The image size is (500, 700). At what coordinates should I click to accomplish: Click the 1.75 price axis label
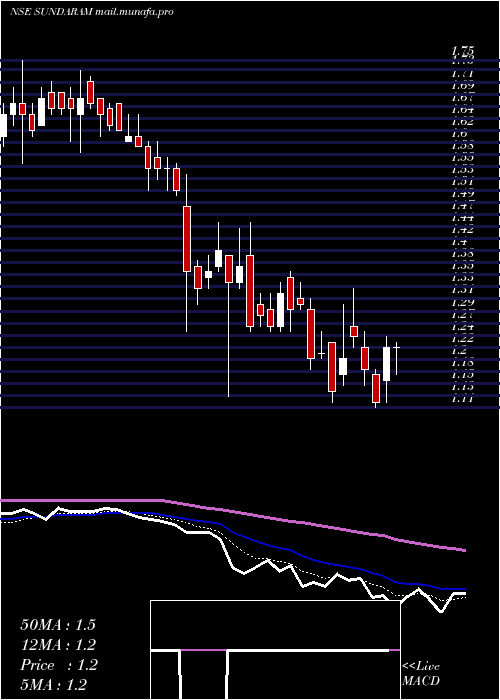(x=462, y=50)
